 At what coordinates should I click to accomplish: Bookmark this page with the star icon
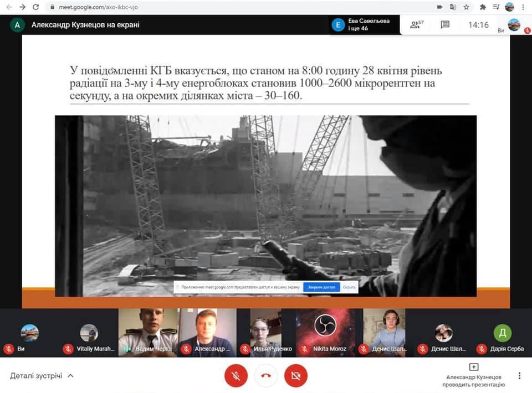(467, 7)
